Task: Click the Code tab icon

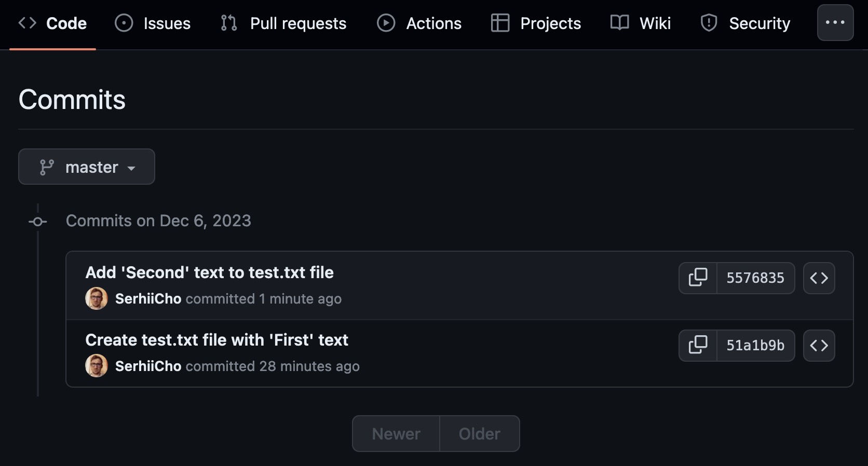Action: coord(27,23)
